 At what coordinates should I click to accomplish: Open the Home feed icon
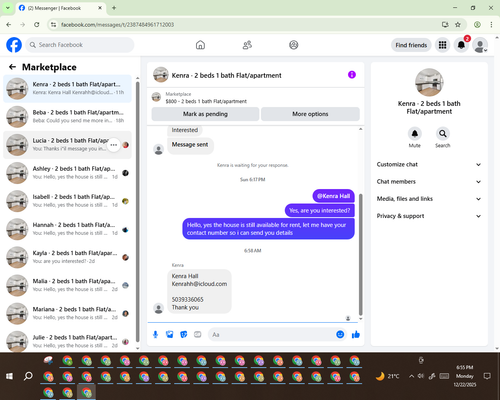[200, 45]
